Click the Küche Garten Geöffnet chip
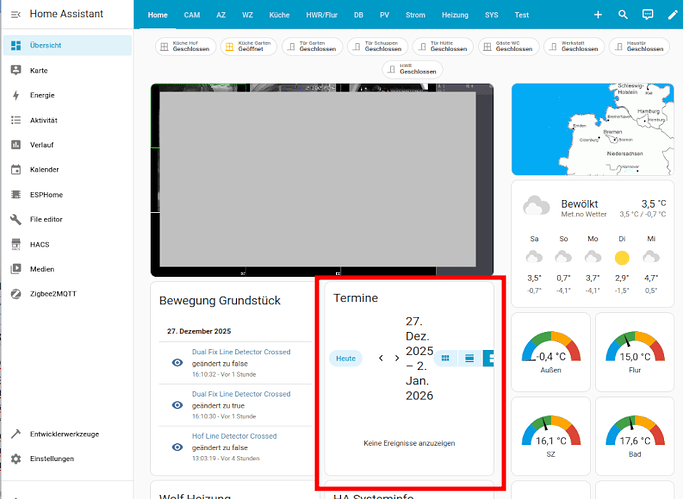The height and width of the screenshot is (499, 683). pos(249,47)
